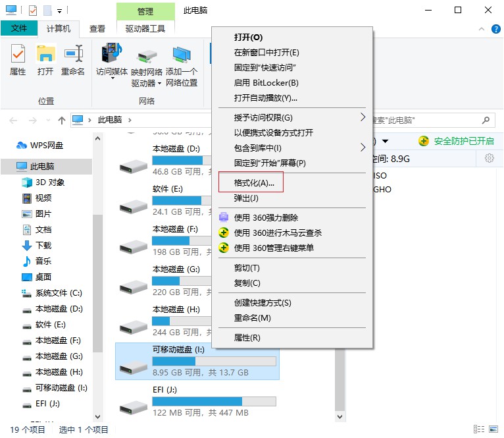504x438 pixels.
Task: Select 3D 对象 in the navigation tree
Action: 50,182
